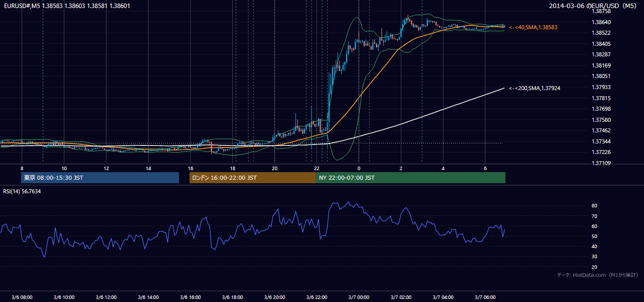Screen dimensions: 644x302
Task: Click price axis label 1.38758
Action: coord(601,11)
